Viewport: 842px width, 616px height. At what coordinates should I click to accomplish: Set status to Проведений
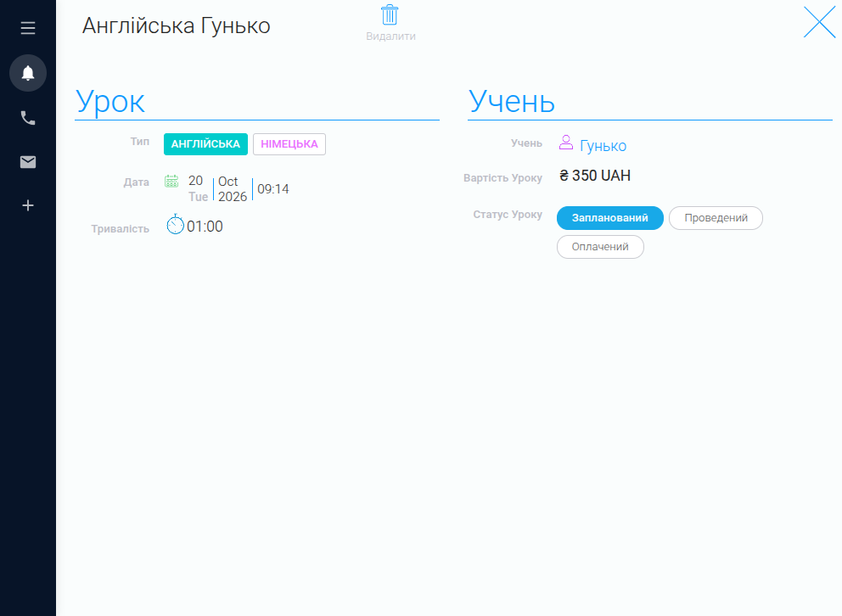click(716, 218)
